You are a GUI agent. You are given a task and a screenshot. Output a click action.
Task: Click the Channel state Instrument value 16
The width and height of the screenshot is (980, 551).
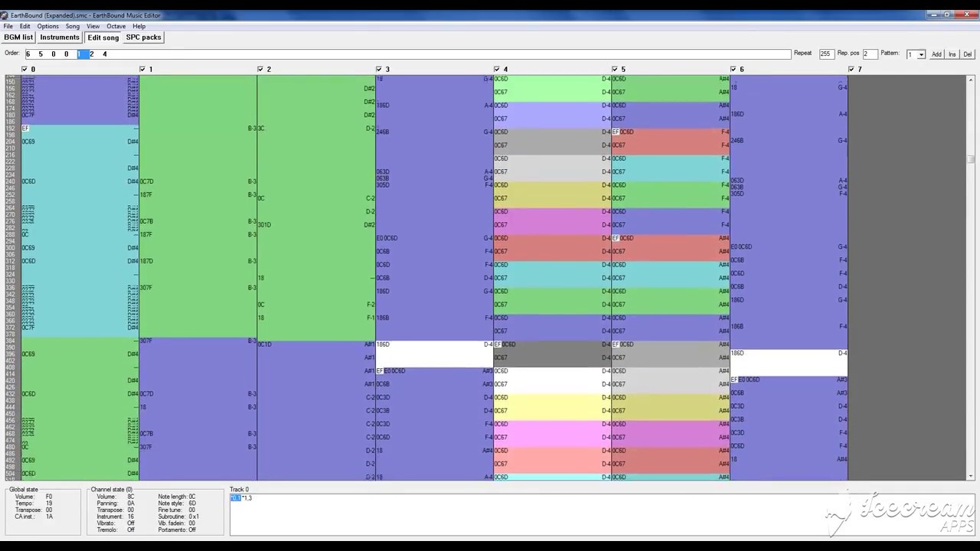(131, 517)
